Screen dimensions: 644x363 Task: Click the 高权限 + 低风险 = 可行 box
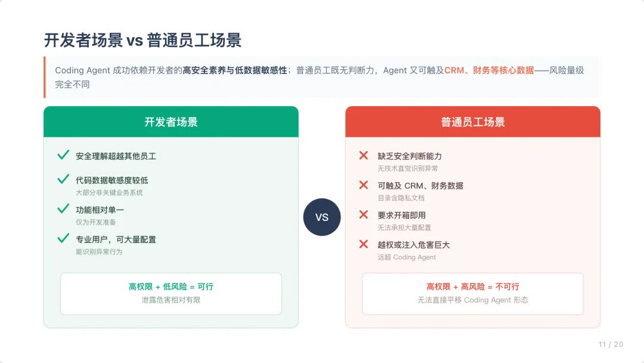pyautogui.click(x=171, y=294)
